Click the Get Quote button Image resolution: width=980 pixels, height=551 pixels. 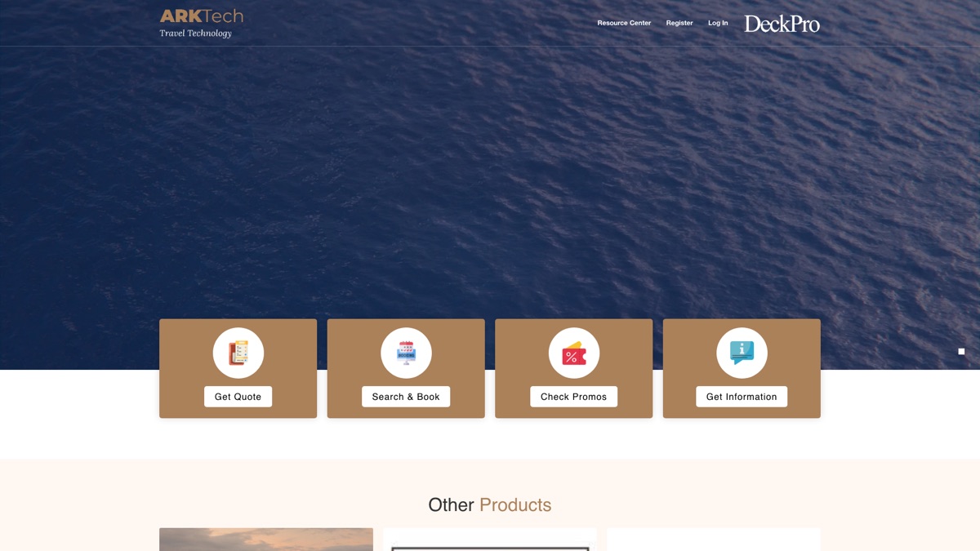coord(238,397)
